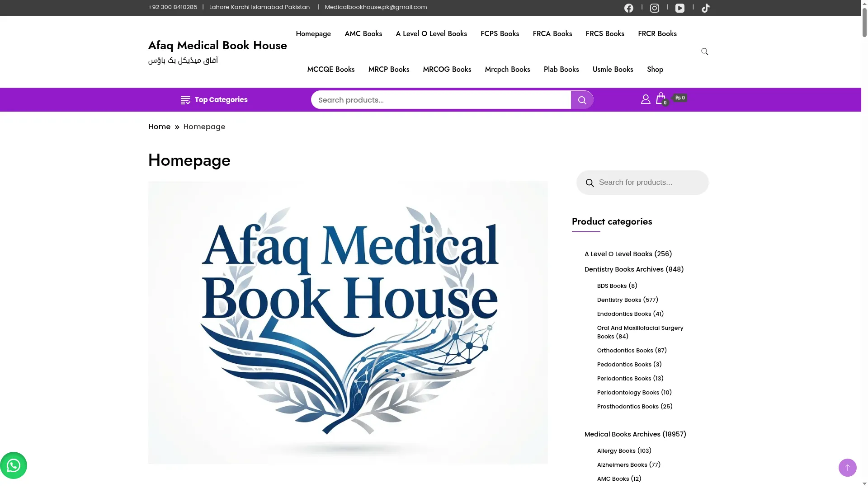The width and height of the screenshot is (868, 488).
Task: Go to the Shop menu item
Action: [x=655, y=70]
